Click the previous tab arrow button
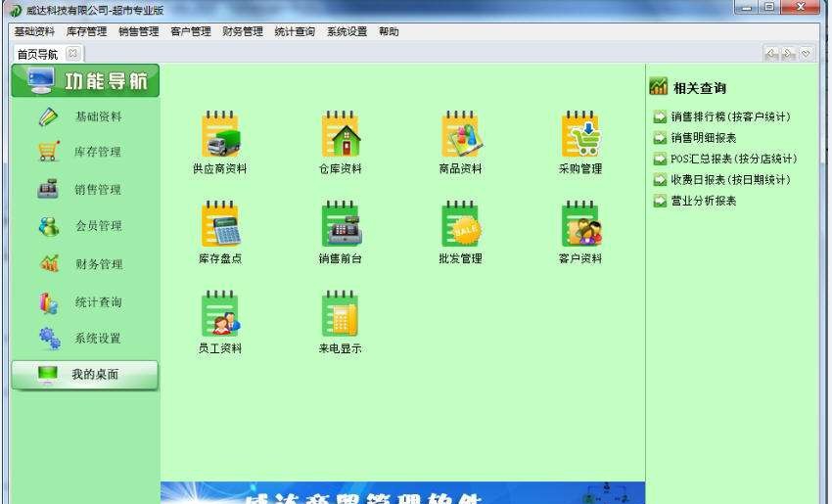832x504 pixels. pos(772,54)
